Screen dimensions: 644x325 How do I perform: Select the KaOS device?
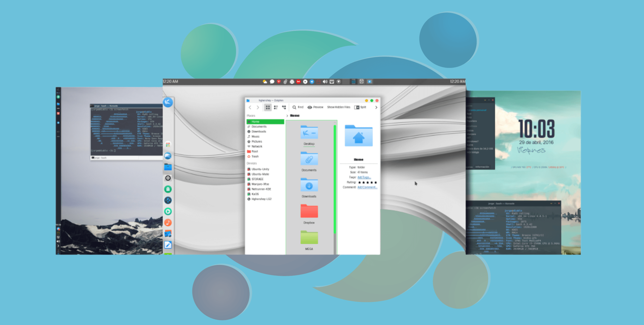[x=265, y=194]
